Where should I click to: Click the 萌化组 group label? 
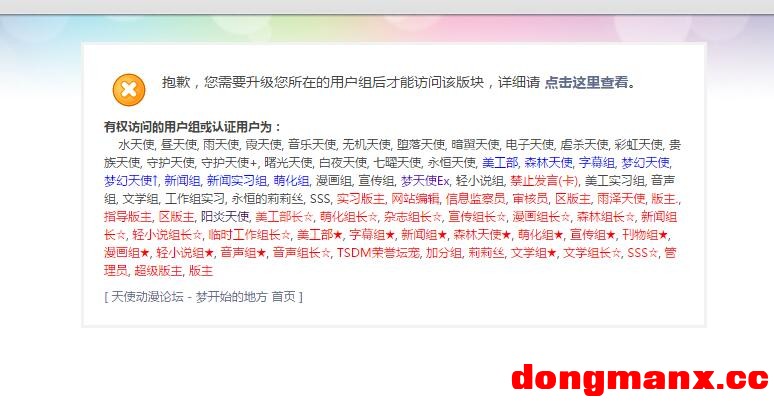(x=291, y=180)
